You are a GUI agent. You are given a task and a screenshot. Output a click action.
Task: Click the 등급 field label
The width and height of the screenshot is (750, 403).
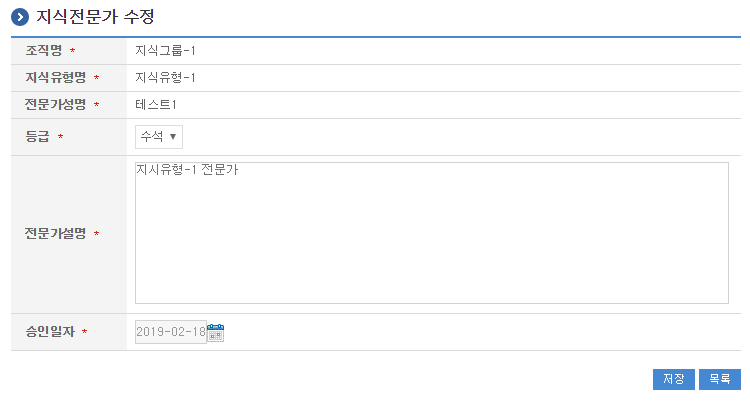coord(37,135)
